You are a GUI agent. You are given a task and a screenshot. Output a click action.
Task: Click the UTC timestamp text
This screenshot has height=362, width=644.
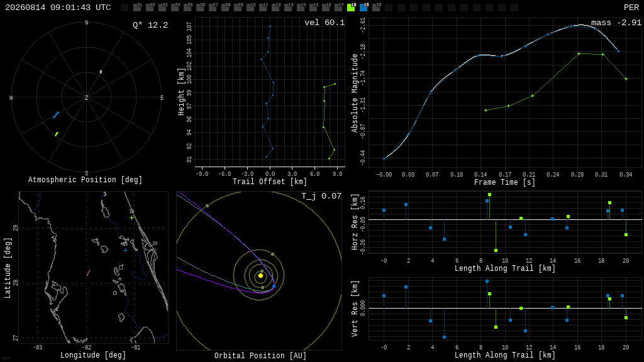(x=58, y=8)
